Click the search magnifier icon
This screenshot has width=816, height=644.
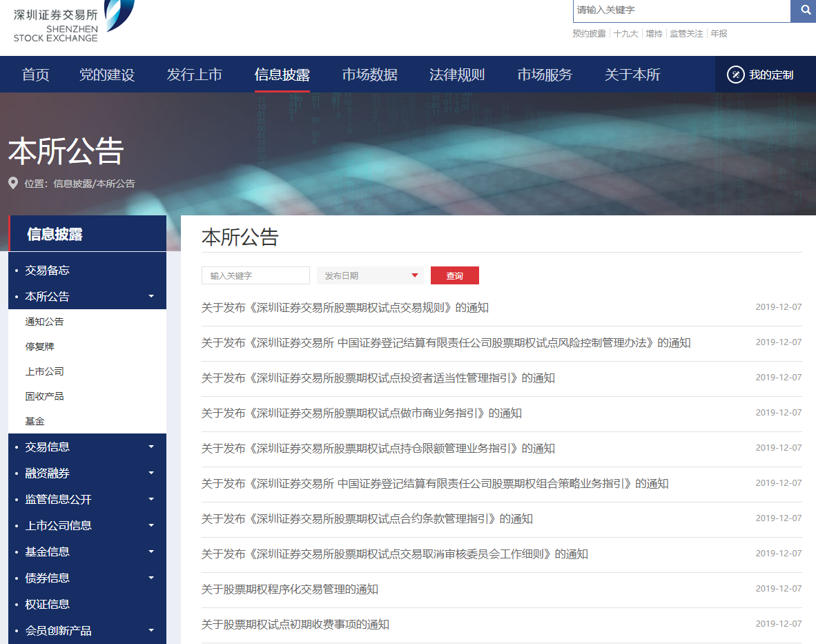click(804, 10)
